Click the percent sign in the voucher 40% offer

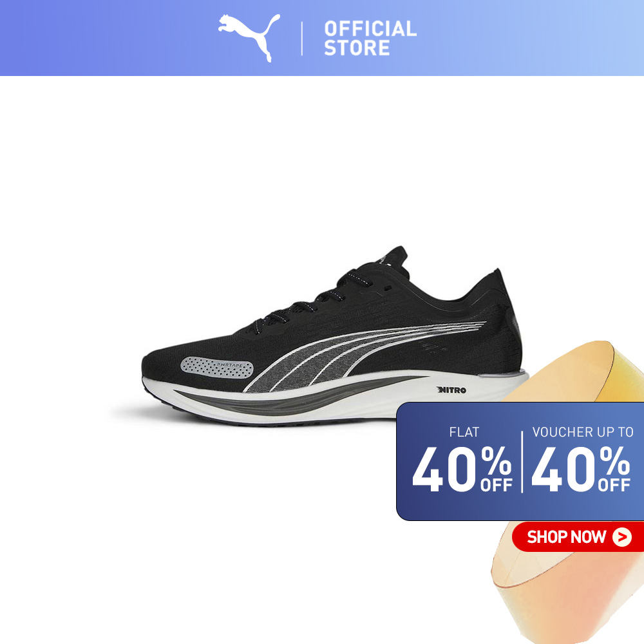[614, 460]
